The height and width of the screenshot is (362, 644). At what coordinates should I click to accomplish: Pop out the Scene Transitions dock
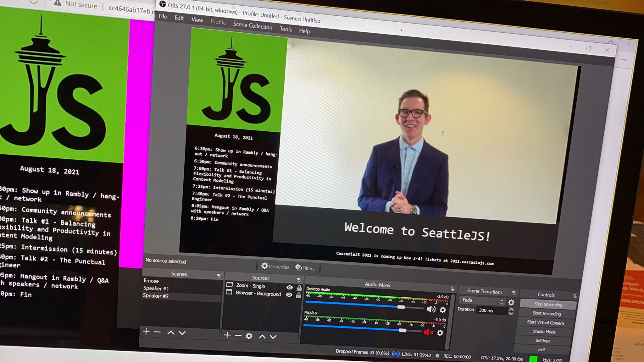coord(514,293)
